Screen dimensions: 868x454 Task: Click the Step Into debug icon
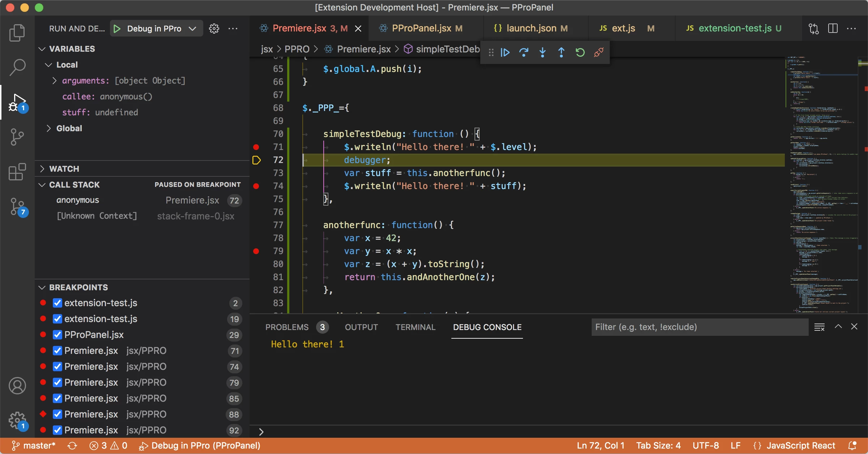[542, 53]
